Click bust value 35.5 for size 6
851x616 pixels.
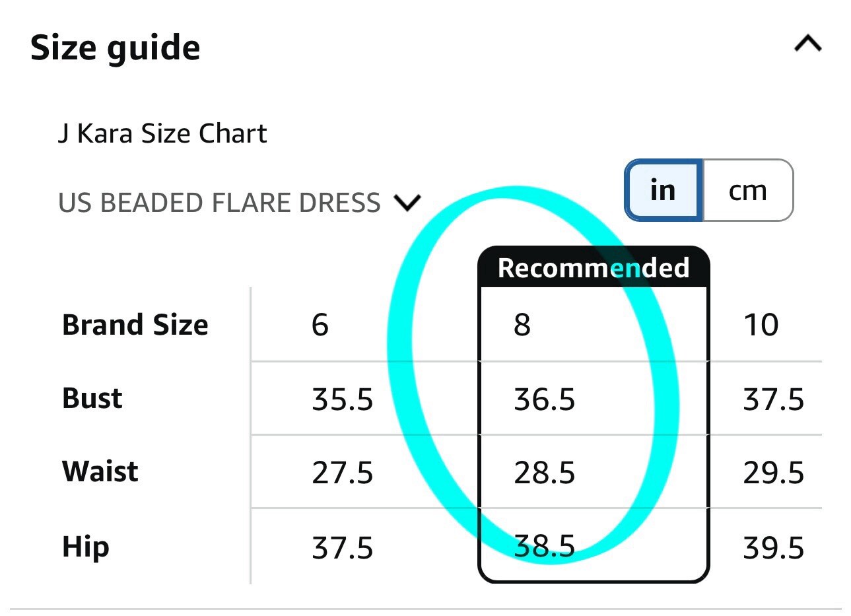tap(342, 400)
